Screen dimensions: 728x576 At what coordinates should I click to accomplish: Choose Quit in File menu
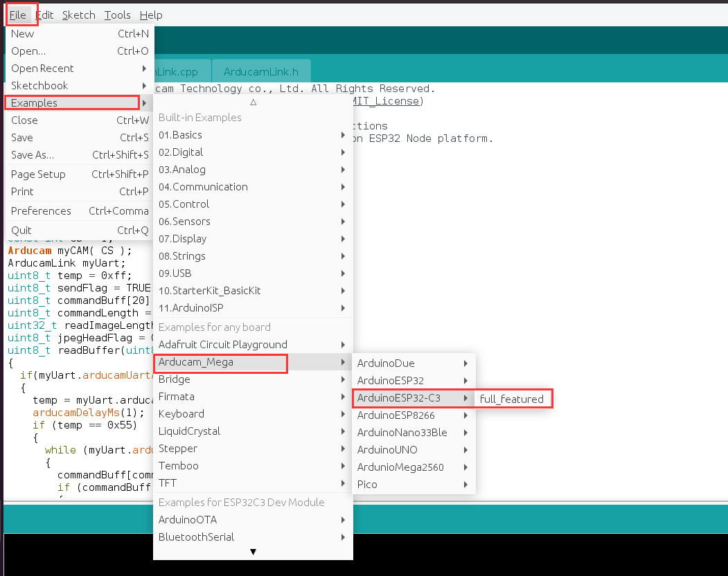coord(80,231)
